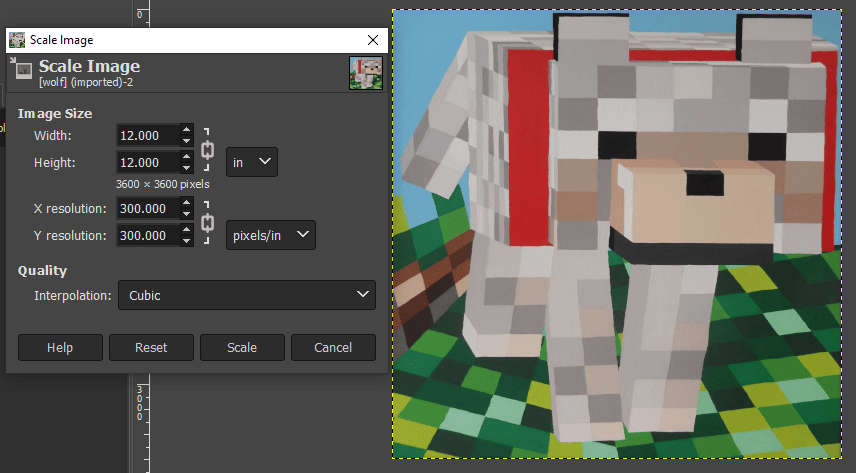
Task: Click the X resolution input field
Action: [148, 208]
